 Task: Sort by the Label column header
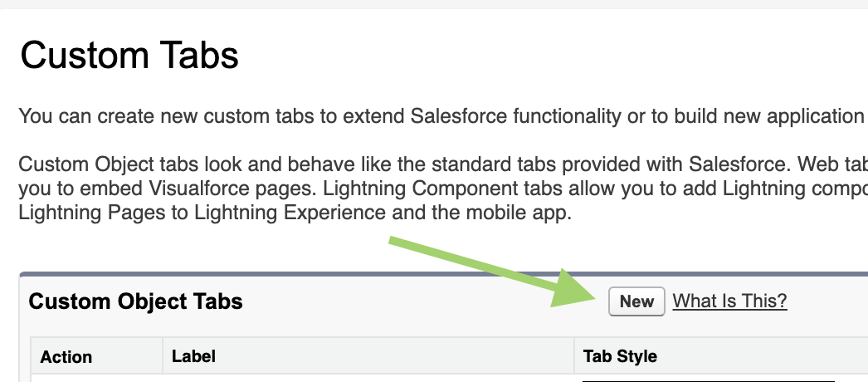(193, 356)
